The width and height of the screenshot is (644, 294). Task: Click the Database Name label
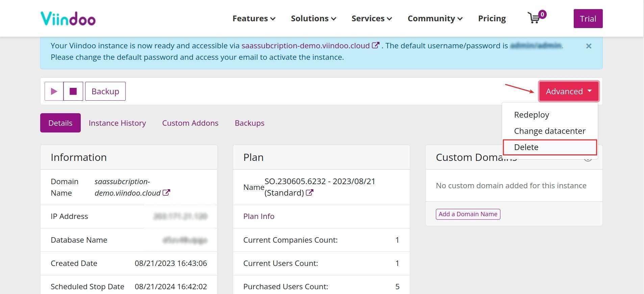[x=79, y=240]
